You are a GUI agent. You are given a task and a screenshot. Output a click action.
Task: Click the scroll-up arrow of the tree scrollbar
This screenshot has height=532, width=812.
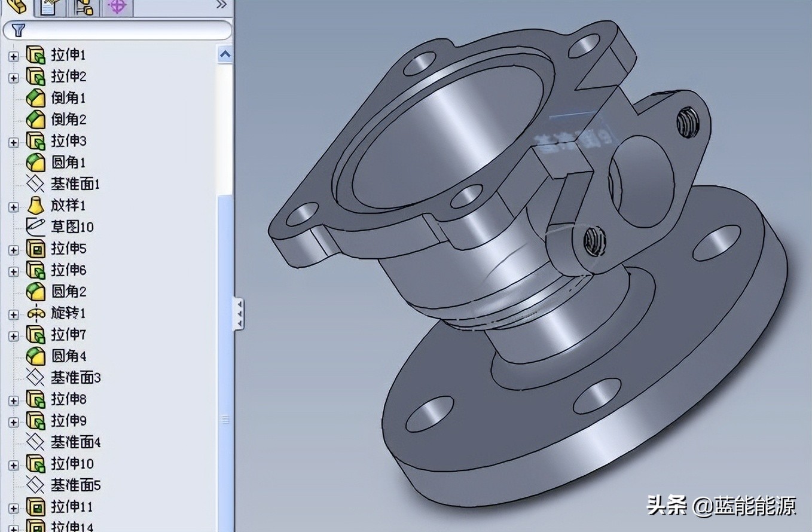(x=225, y=54)
